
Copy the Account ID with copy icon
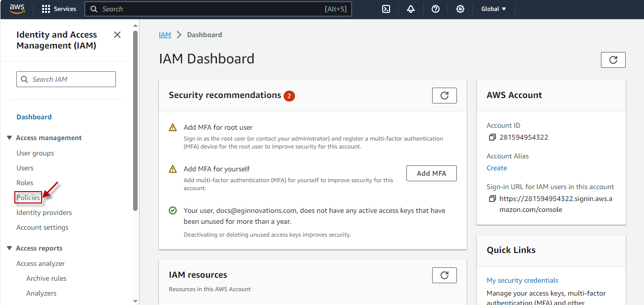tap(492, 137)
